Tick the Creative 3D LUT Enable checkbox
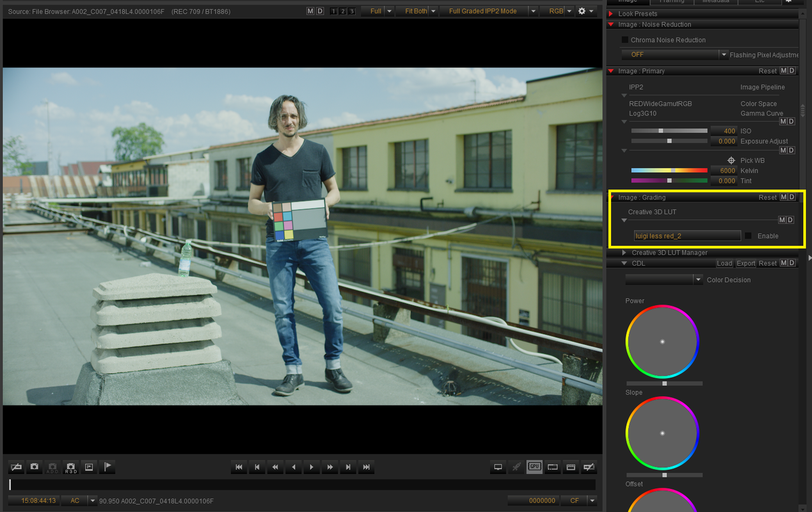The image size is (812, 512). tap(748, 236)
